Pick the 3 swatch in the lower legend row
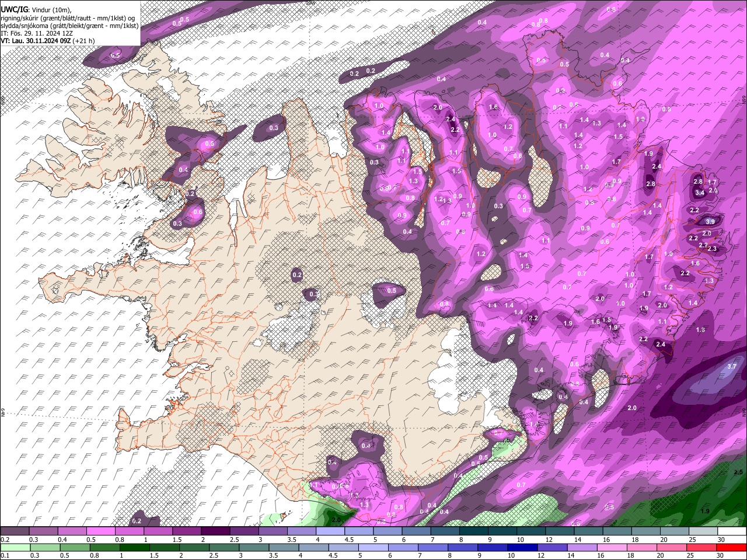The height and width of the screenshot is (560, 747). (254, 548)
